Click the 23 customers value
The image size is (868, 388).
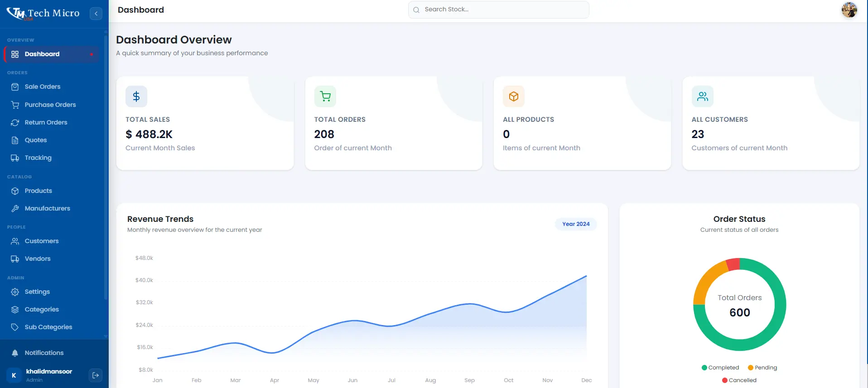click(698, 134)
